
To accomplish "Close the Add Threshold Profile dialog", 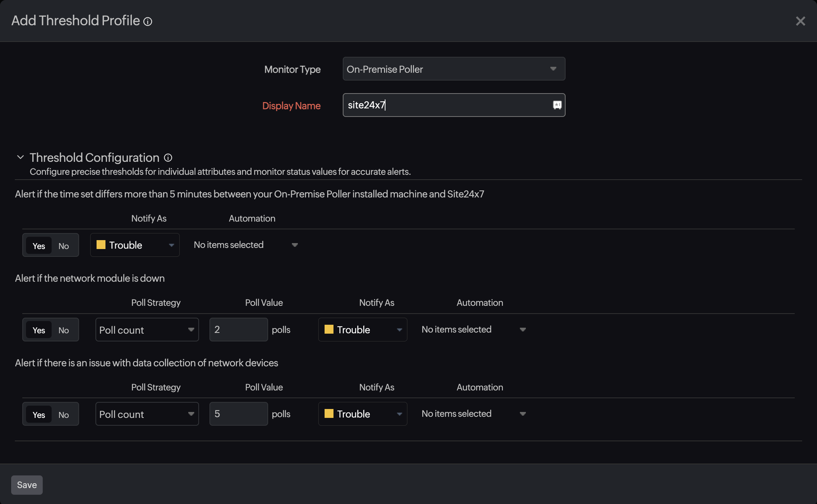I will tap(801, 21).
